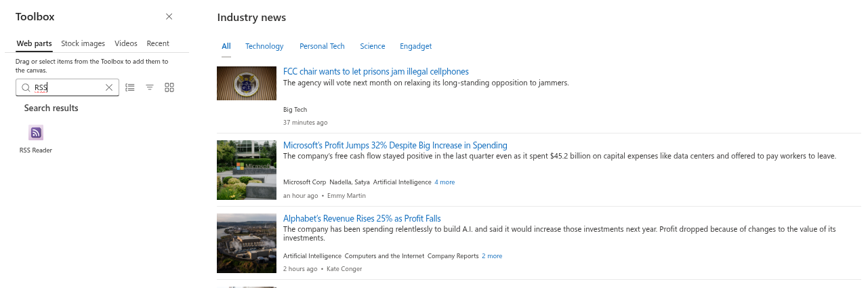This screenshot has height=288, width=868.
Task: Expand "4 more" tags on Microsoft article
Action: pyautogui.click(x=445, y=182)
